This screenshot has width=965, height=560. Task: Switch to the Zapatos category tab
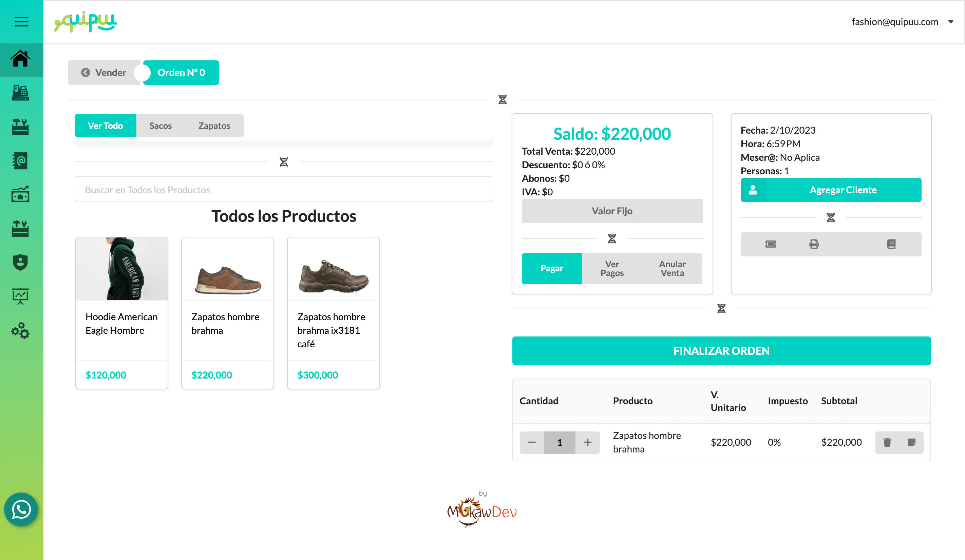pos(214,125)
